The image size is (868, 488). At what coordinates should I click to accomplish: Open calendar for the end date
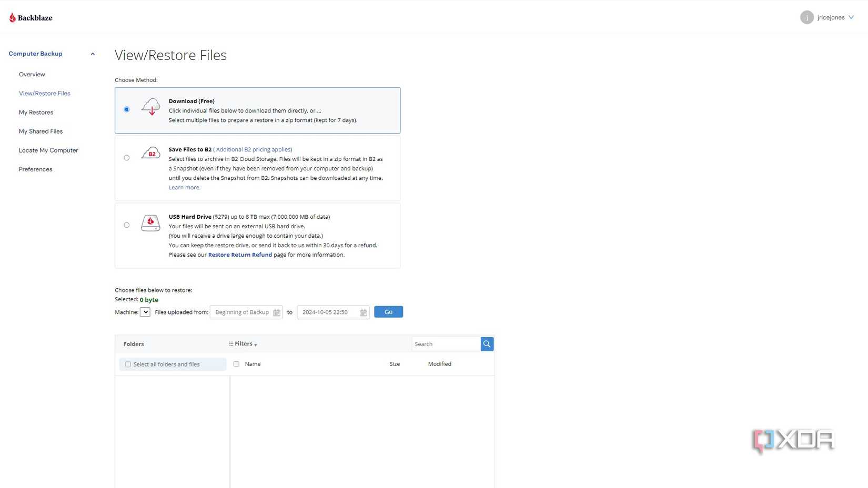(364, 312)
